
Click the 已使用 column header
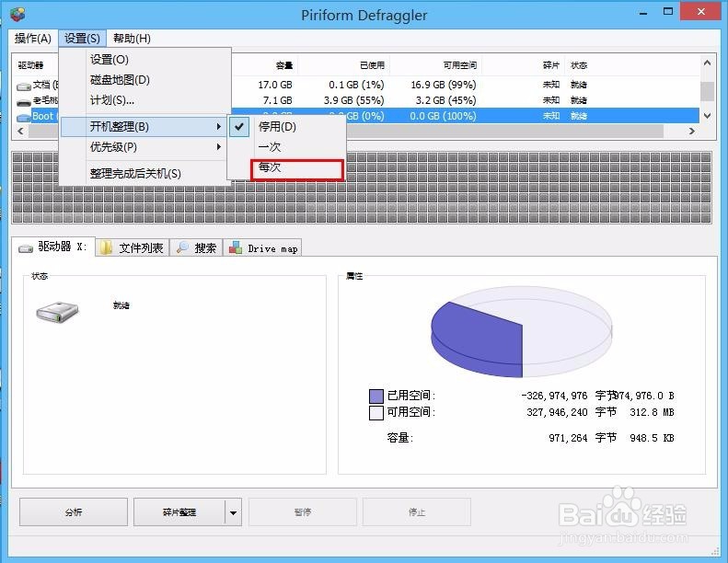tap(343, 65)
